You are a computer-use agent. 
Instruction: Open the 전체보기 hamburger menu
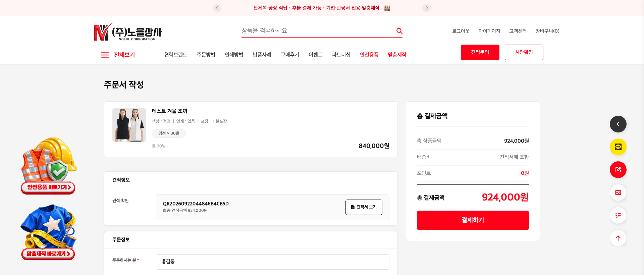pos(118,55)
